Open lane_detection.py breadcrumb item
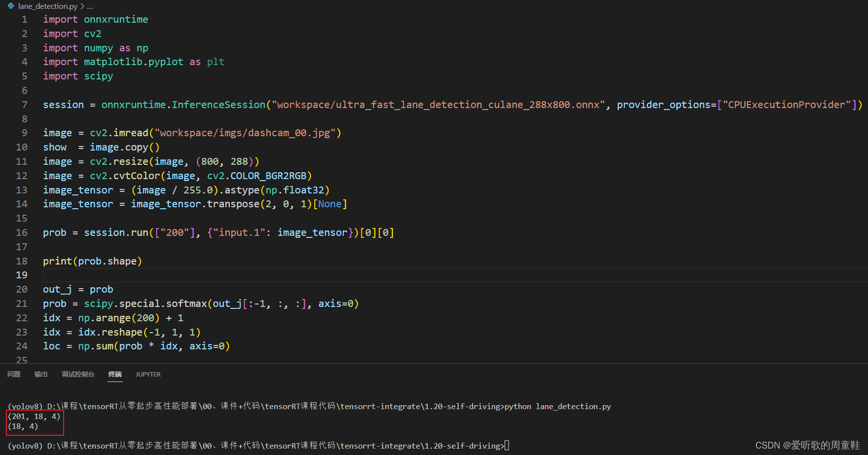This screenshot has width=868, height=455. 48,6
